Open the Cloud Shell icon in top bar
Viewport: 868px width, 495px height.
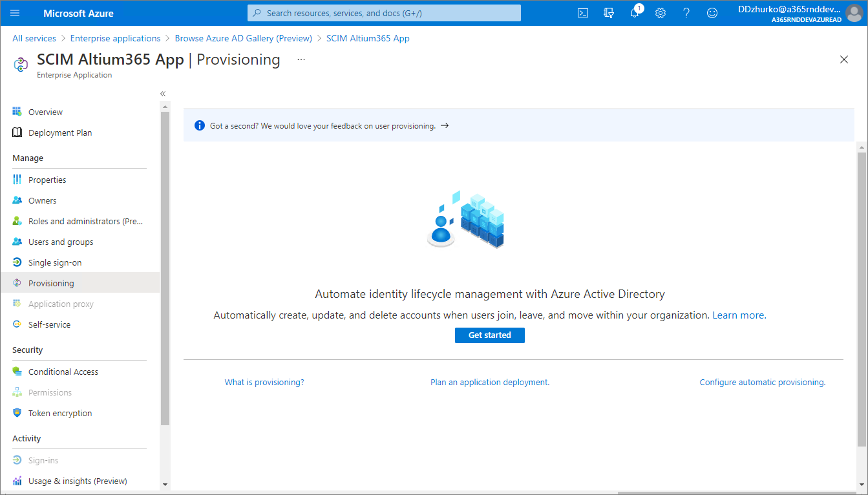pos(583,13)
